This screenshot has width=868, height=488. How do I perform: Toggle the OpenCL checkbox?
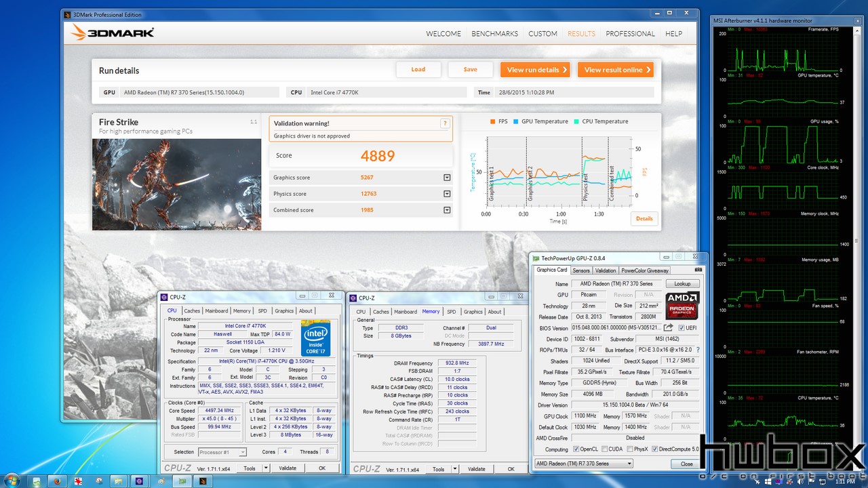576,449
